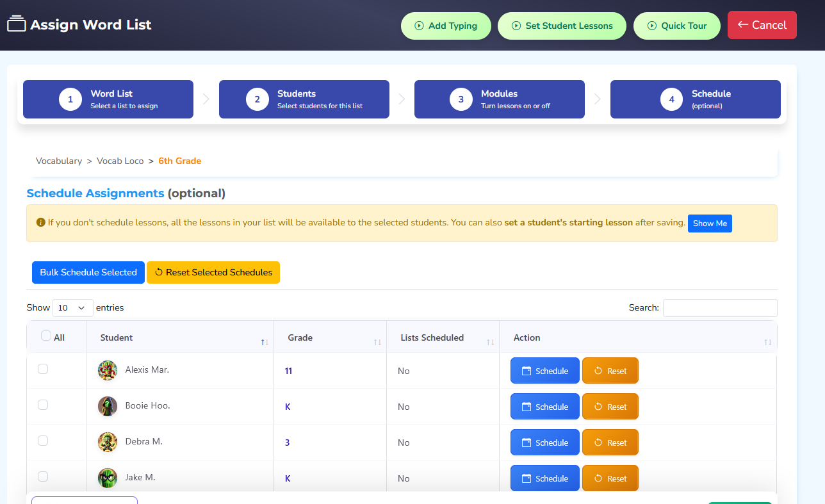Viewport: 825px width, 504px height.
Task: Reset schedule for Jake M.
Action: [x=610, y=478]
